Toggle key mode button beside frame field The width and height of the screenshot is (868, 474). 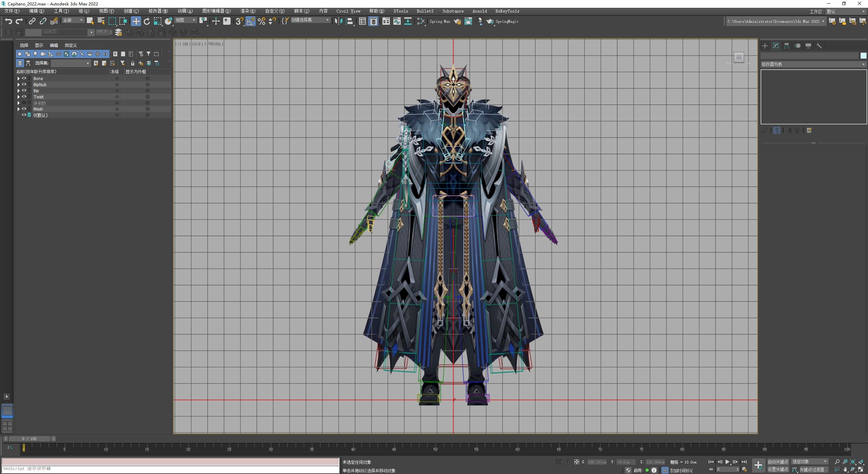711,470
